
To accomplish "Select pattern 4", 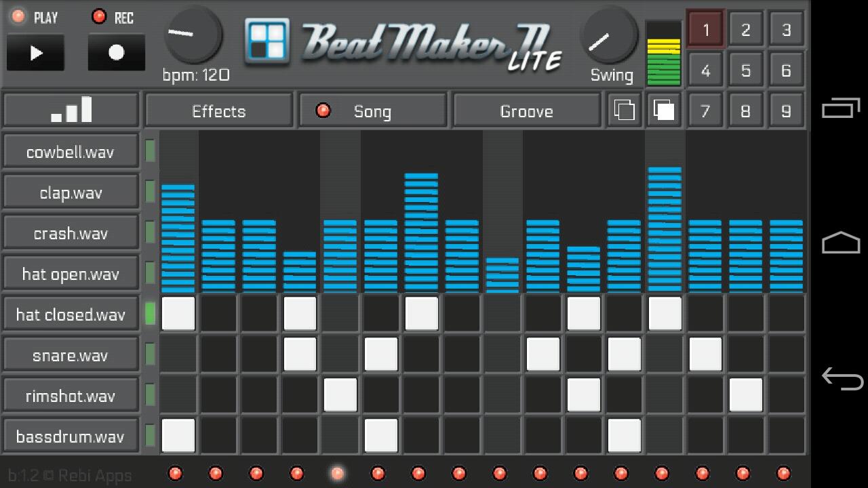I will [x=705, y=70].
